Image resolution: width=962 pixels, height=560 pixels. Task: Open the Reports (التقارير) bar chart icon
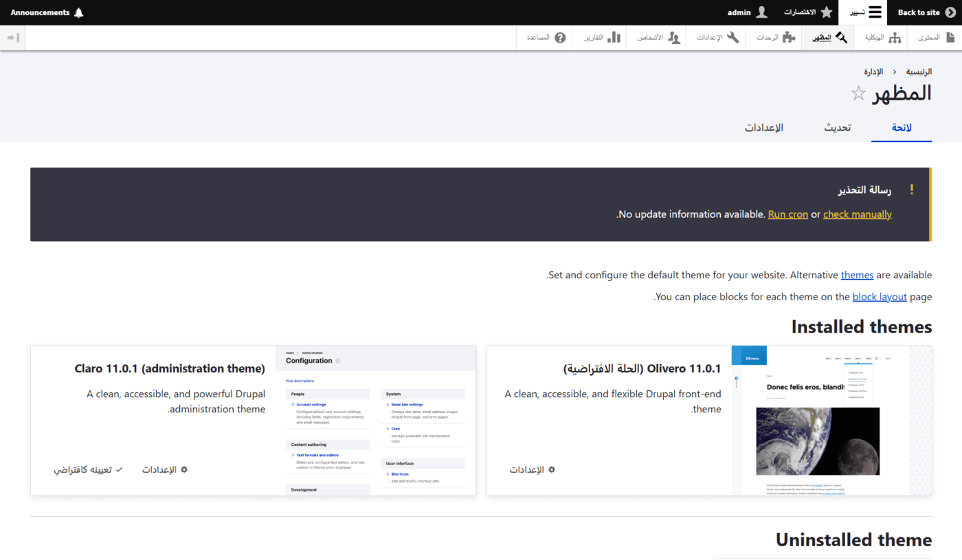click(614, 38)
